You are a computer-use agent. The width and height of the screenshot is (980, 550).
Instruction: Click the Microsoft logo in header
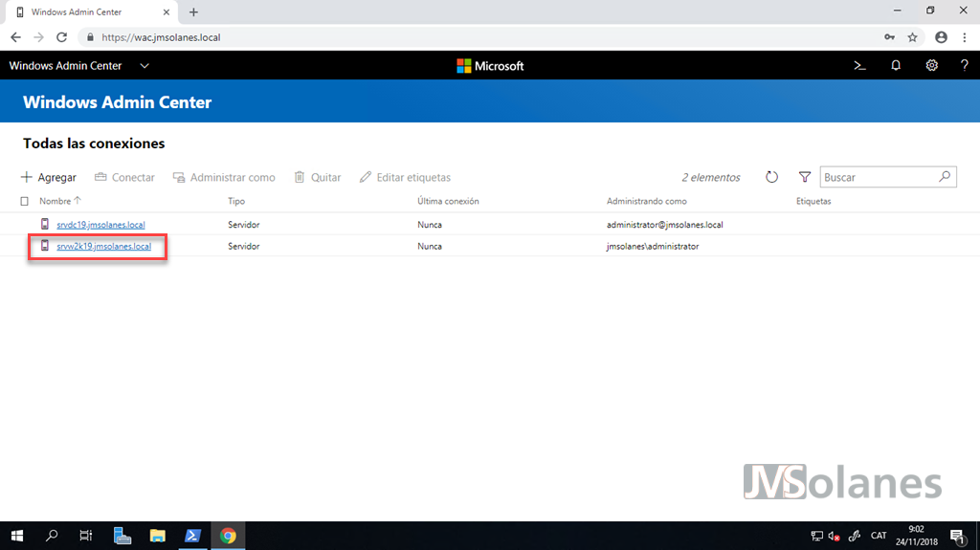pos(490,66)
